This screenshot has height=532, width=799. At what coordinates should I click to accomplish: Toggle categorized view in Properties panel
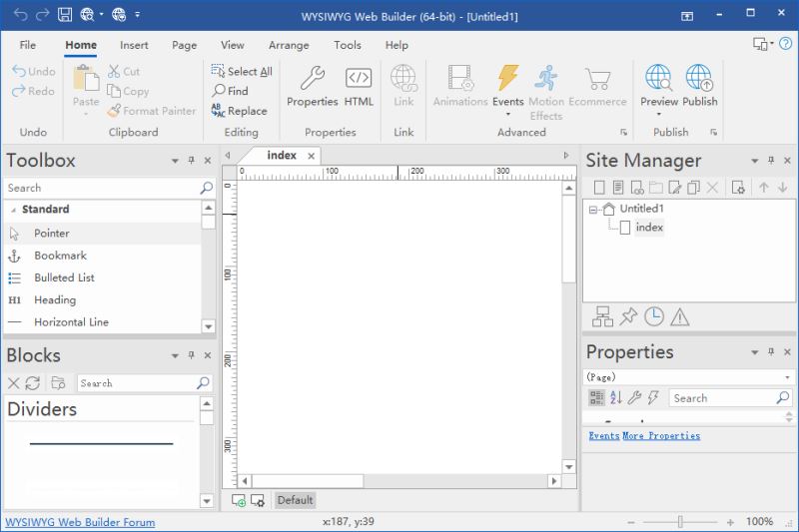[x=596, y=398]
